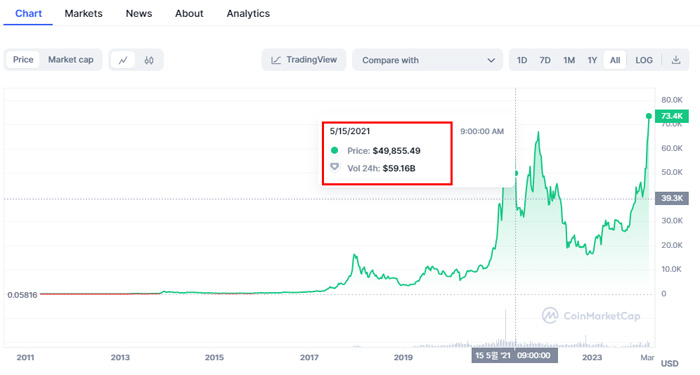Click the crosshair date label on time axis
Screen dimensions: 700x375
pyautogui.click(x=514, y=355)
